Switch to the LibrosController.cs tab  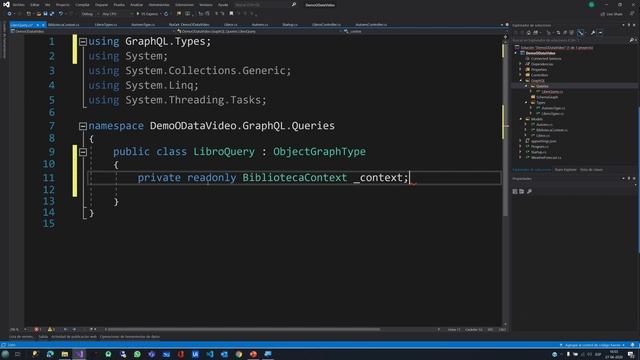tap(326, 25)
